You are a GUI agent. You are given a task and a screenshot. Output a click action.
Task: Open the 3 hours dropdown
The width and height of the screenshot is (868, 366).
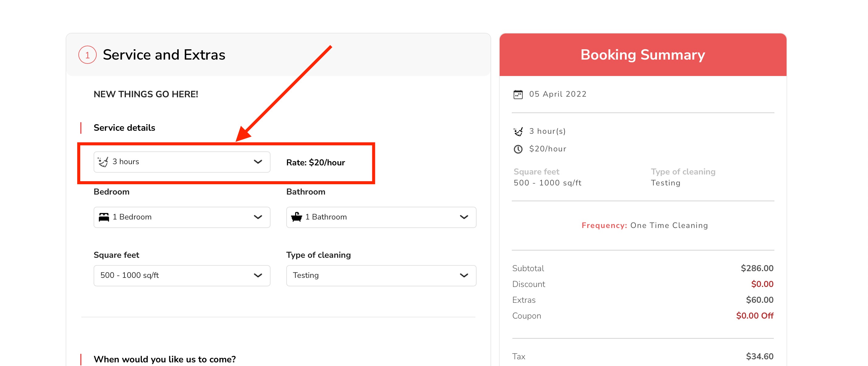(182, 162)
